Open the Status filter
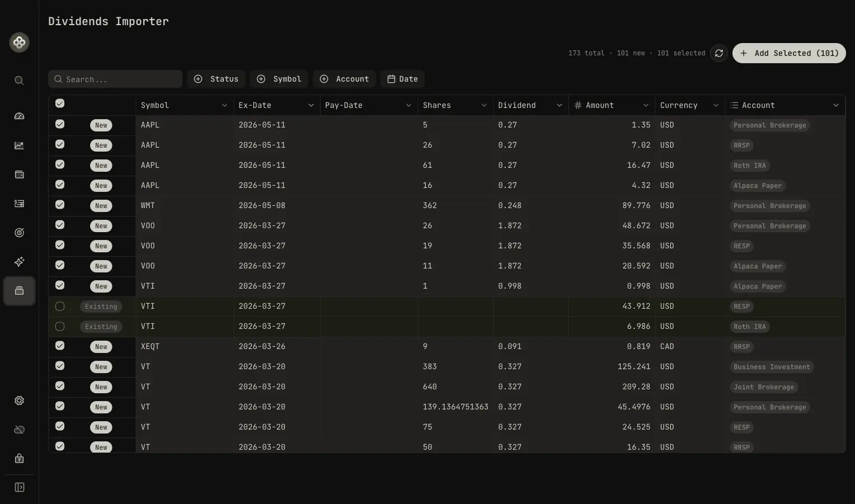The image size is (855, 504). pyautogui.click(x=216, y=79)
